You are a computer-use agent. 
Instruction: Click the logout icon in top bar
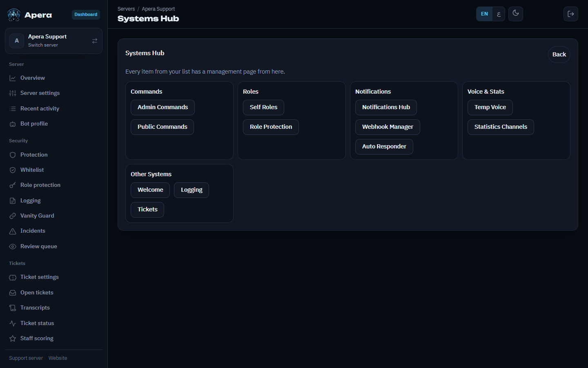click(571, 14)
